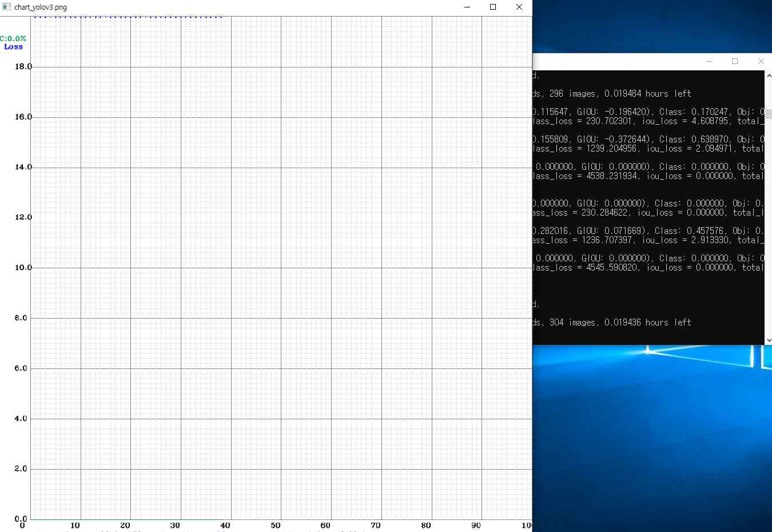
Task: Close the console window
Action: (761, 61)
